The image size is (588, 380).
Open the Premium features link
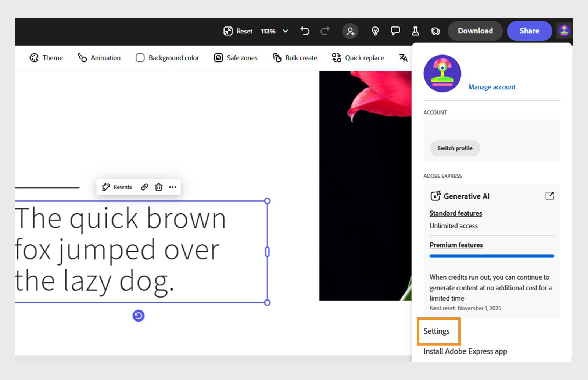click(x=456, y=245)
